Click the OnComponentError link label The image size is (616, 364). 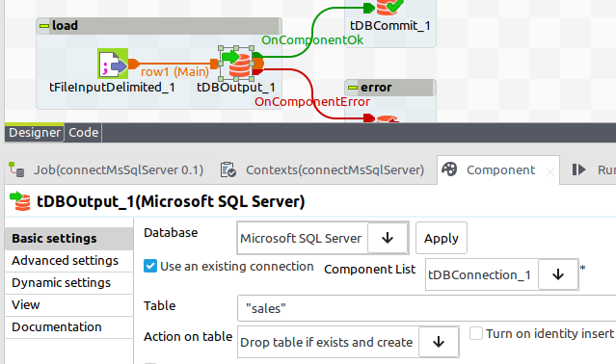312,102
